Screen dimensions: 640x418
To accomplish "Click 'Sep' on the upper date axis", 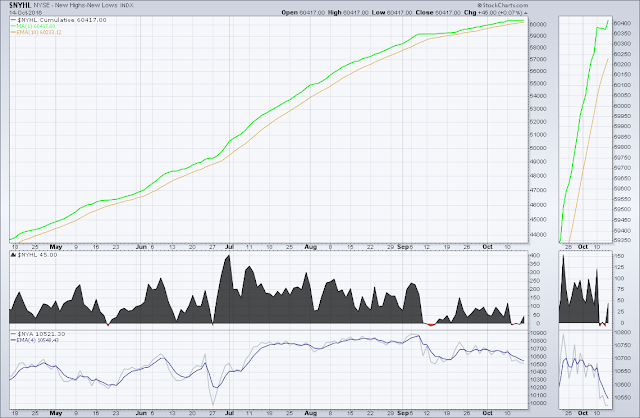I will 403,247.
